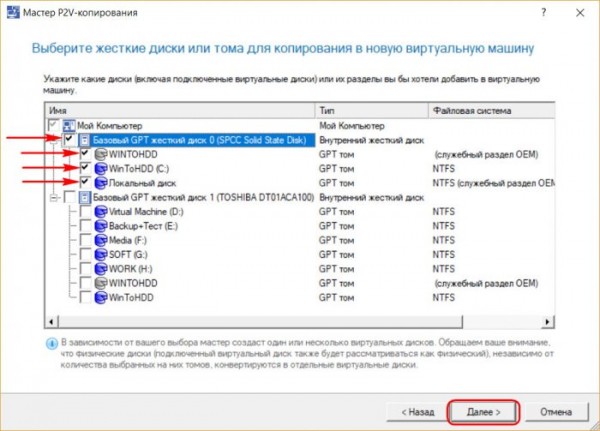Select Базовый GPT жесткий диск 1 row label
Viewport: 600px width, 431px height.
click(203, 198)
